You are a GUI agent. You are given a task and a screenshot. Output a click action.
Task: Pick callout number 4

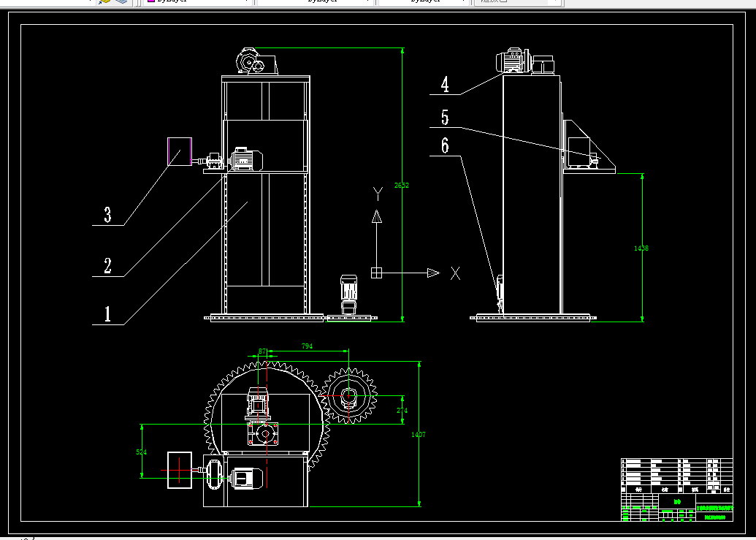point(445,84)
